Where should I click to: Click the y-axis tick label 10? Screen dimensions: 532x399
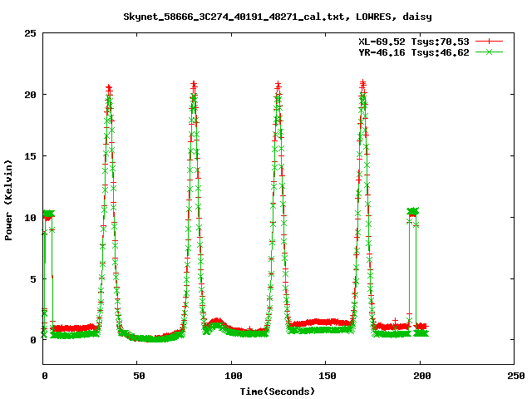pyautogui.click(x=31, y=218)
